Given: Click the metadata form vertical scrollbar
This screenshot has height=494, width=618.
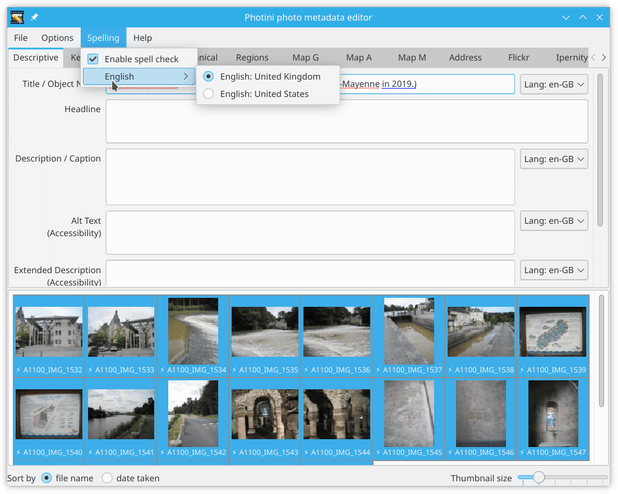Looking at the screenshot, I should click(600, 150).
